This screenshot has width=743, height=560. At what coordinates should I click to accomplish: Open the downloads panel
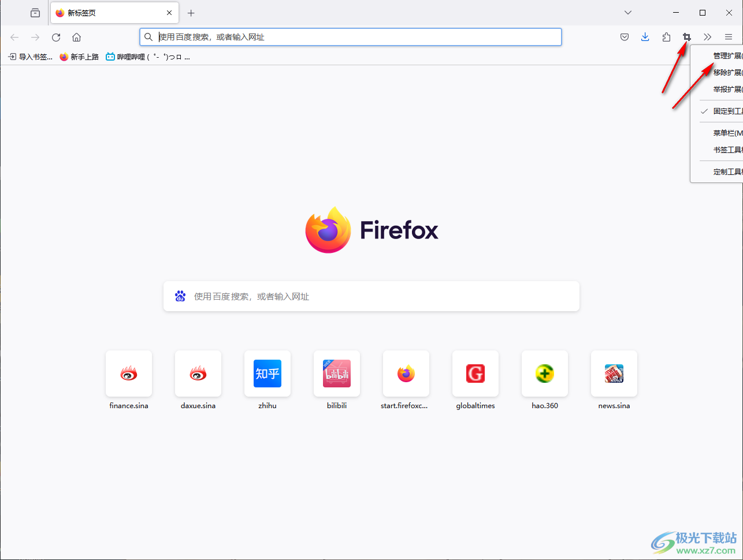click(645, 37)
